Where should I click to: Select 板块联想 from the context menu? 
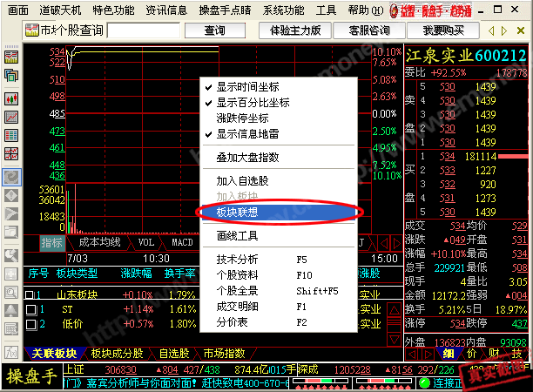pyautogui.click(x=236, y=212)
